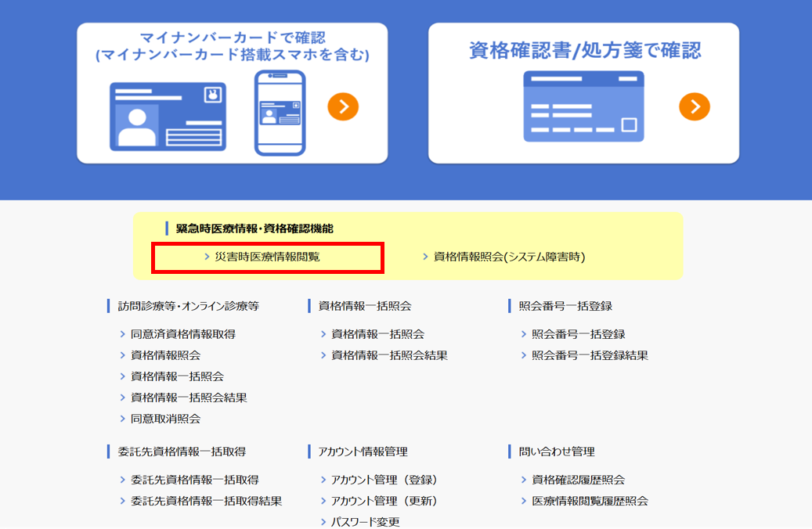Open 資格確認履歴照会 link
The height and width of the screenshot is (529, 812).
coord(578,480)
